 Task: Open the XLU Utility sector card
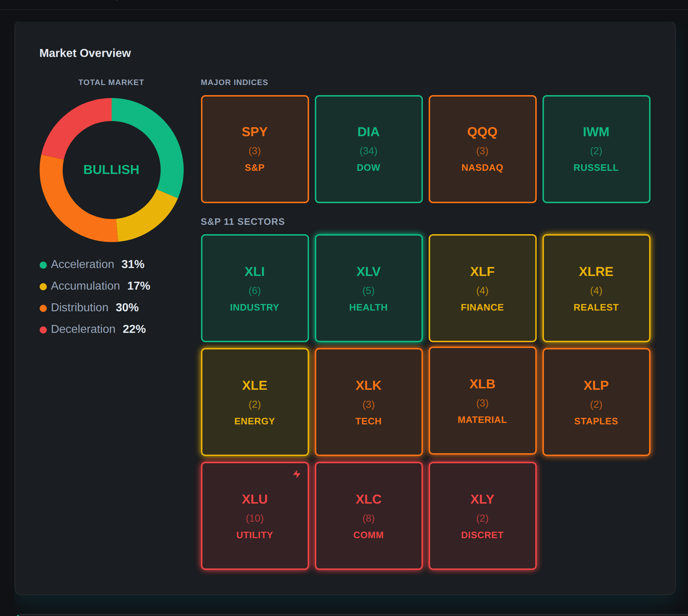pos(255,516)
